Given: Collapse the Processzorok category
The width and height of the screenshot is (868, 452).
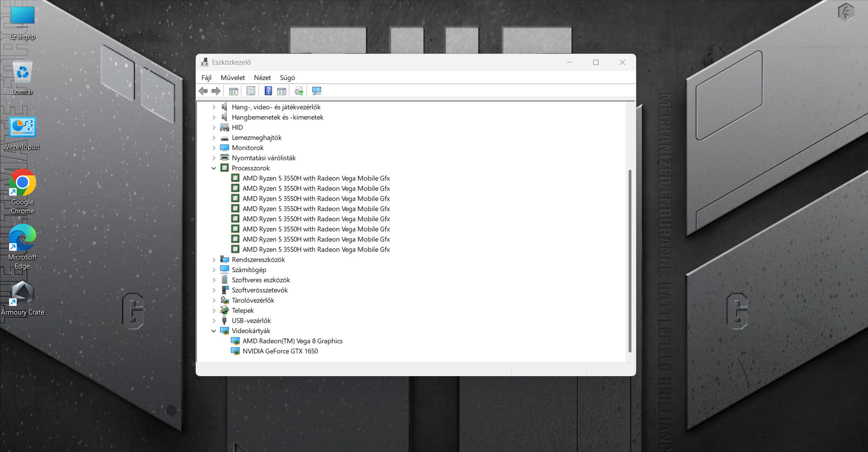Looking at the screenshot, I should click(214, 168).
